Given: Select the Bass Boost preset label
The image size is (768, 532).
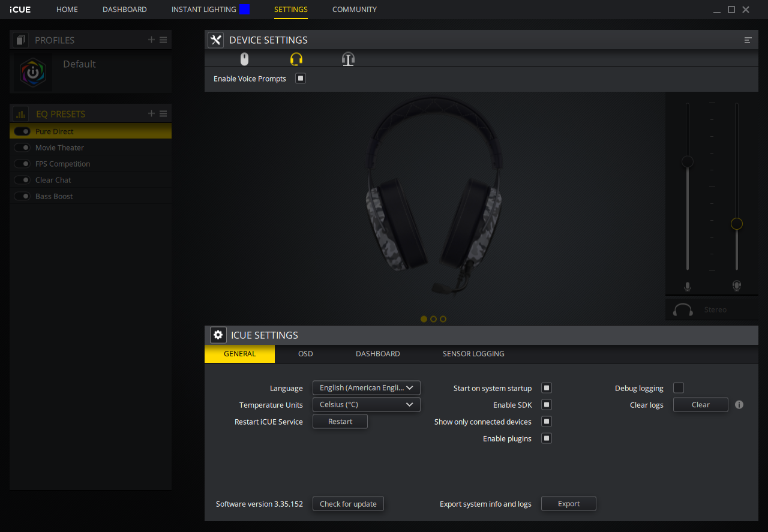Looking at the screenshot, I should click(54, 196).
